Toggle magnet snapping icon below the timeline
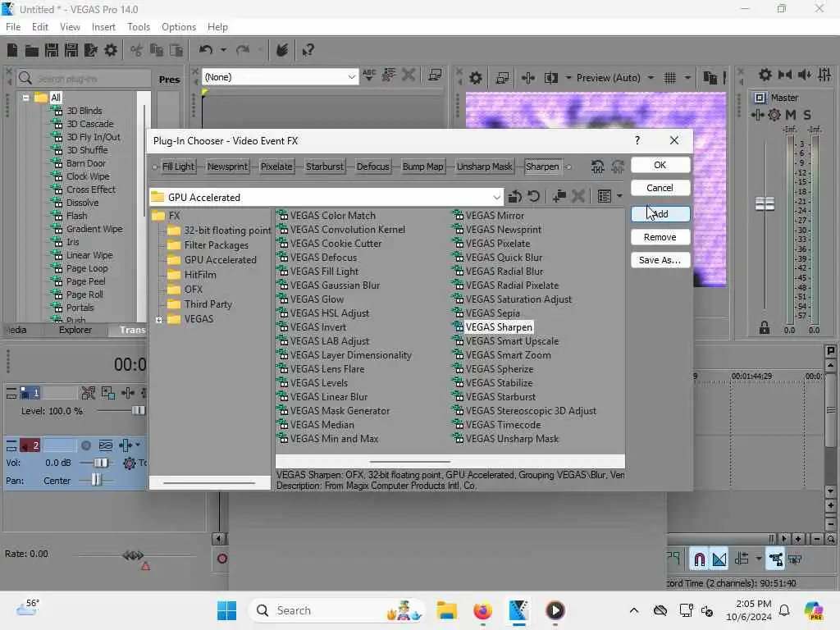 point(699,559)
